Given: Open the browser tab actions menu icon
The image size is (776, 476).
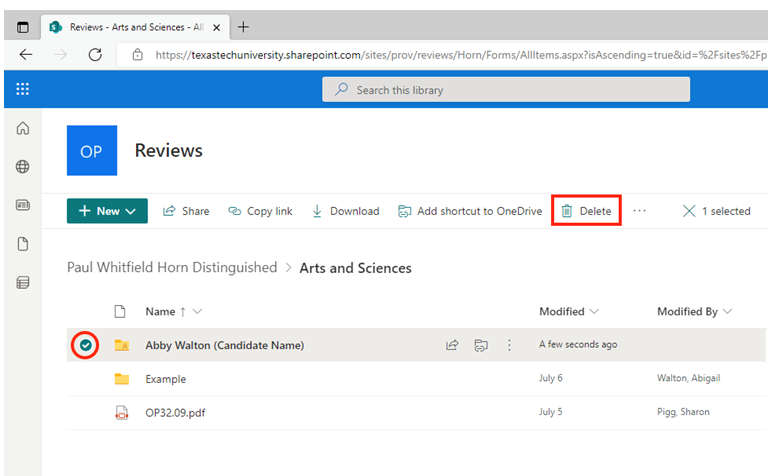Looking at the screenshot, I should 23,27.
